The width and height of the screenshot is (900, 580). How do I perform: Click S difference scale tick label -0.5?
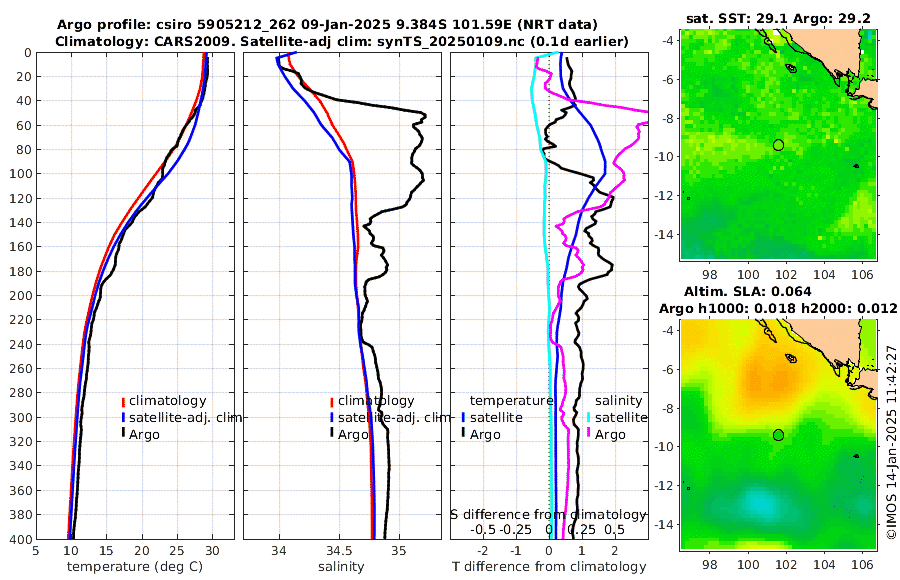point(482,529)
